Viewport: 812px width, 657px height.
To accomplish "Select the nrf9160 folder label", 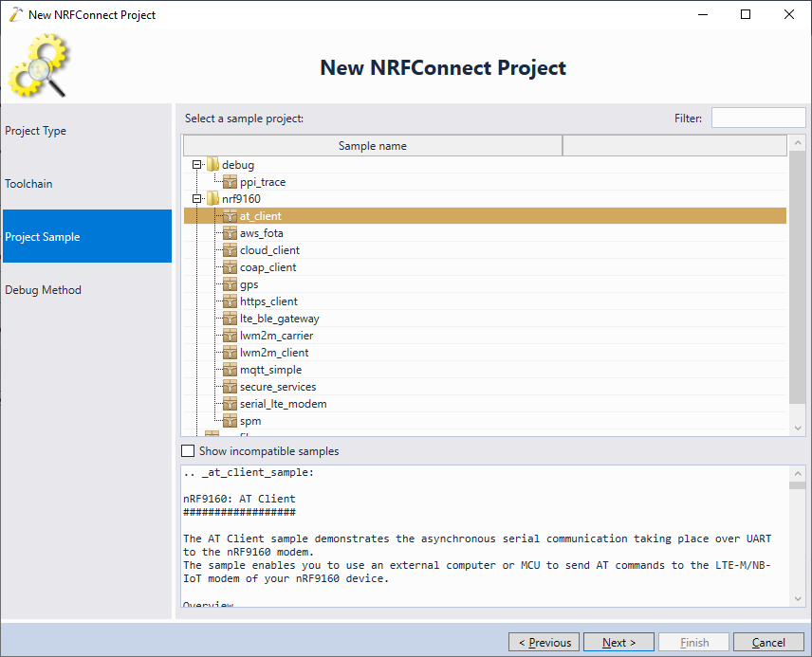I will [x=241, y=199].
